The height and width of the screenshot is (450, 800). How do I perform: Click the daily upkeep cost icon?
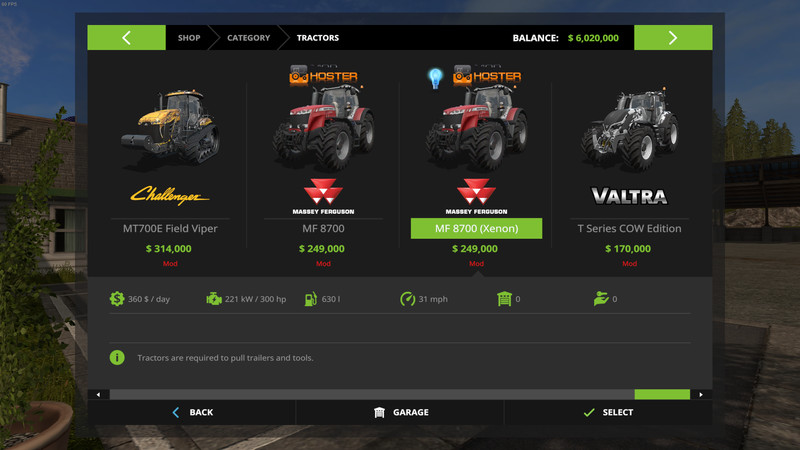click(117, 298)
